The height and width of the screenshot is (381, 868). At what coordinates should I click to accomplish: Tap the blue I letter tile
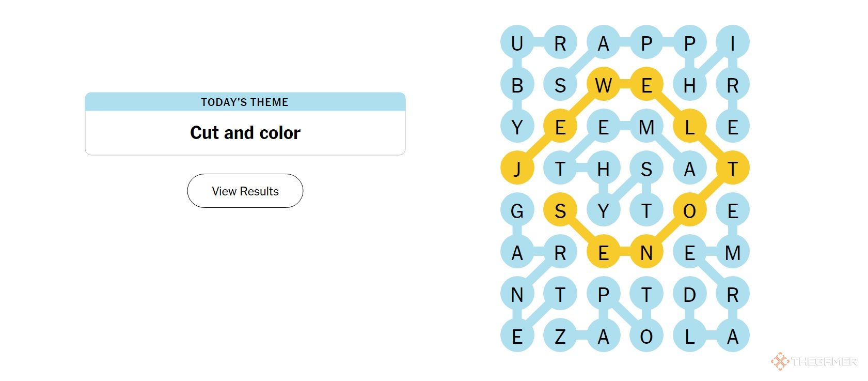[732, 42]
